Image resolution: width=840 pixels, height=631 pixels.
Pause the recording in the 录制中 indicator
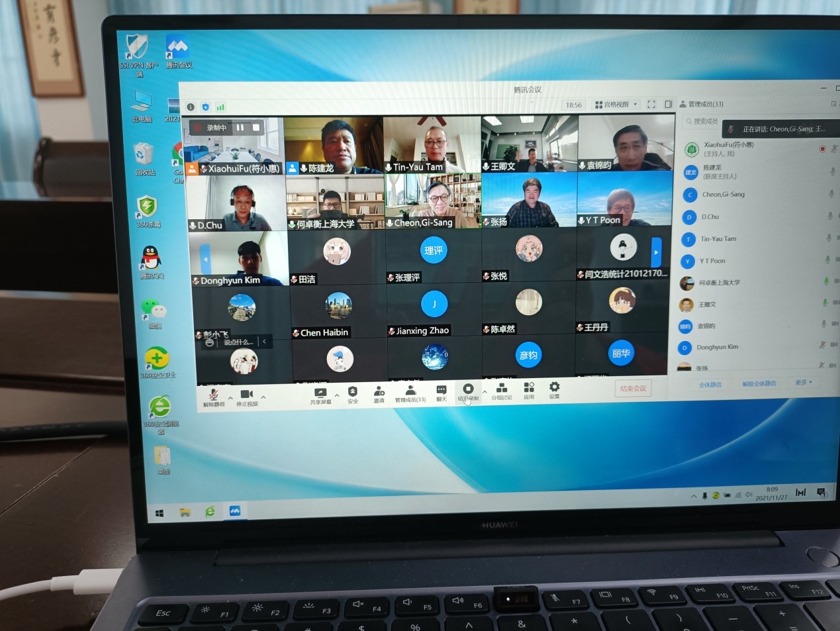click(x=240, y=127)
